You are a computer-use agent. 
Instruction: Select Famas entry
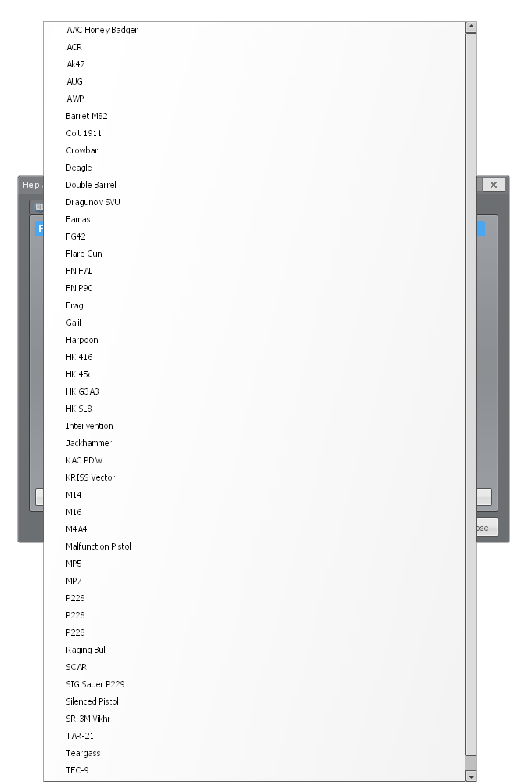click(x=254, y=219)
